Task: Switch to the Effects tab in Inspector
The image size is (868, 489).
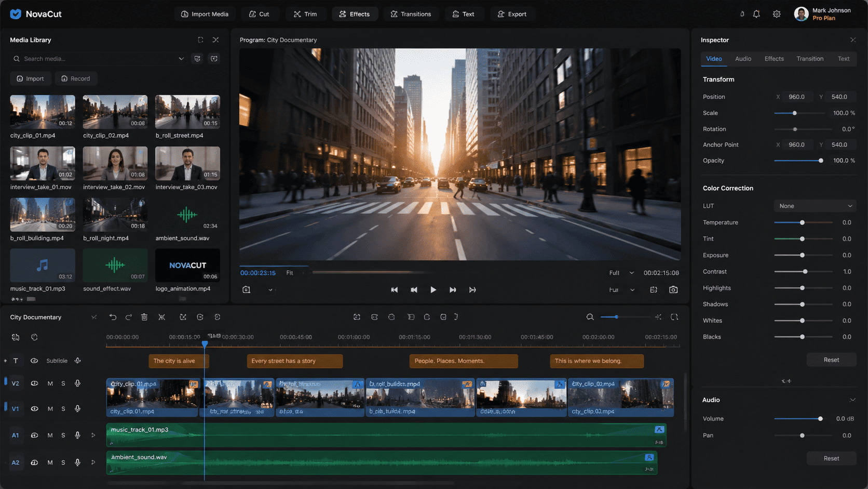Action: coord(774,59)
